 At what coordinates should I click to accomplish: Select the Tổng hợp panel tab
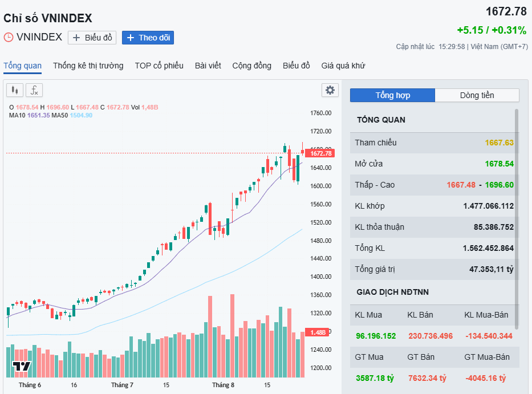tap(392, 95)
